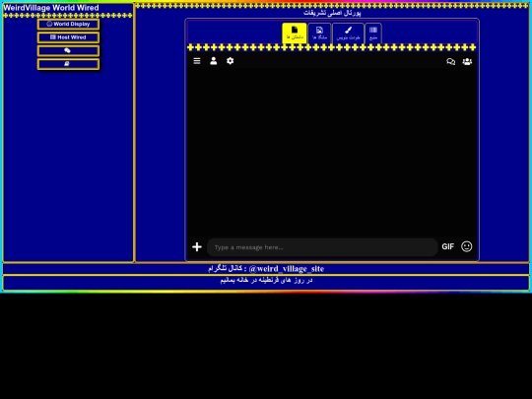Switch to the barcode icon tab
Screen dimensions: 532x399
(x=373, y=33)
